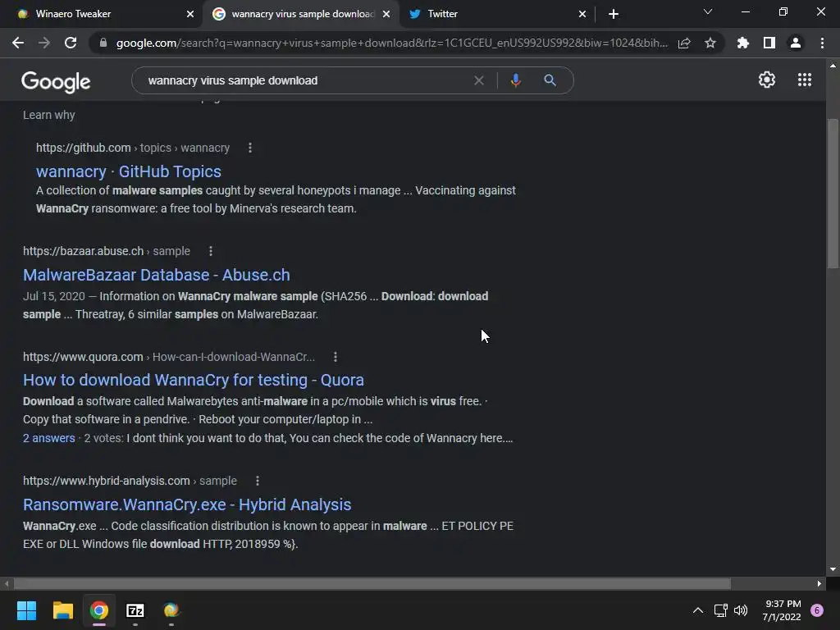Click the horizontal scroll right arrow
The image size is (840, 630).
(x=819, y=583)
